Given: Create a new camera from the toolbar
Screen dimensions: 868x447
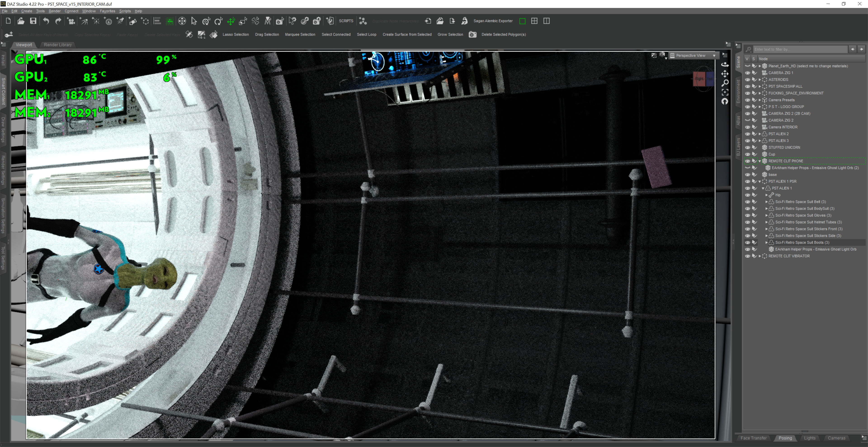Looking at the screenshot, I should point(71,21).
